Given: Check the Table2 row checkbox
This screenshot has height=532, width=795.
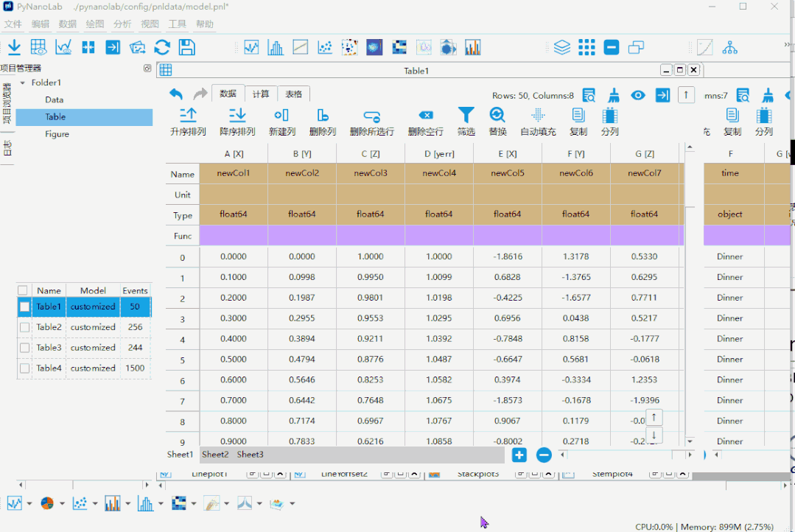Looking at the screenshot, I should click(24, 327).
